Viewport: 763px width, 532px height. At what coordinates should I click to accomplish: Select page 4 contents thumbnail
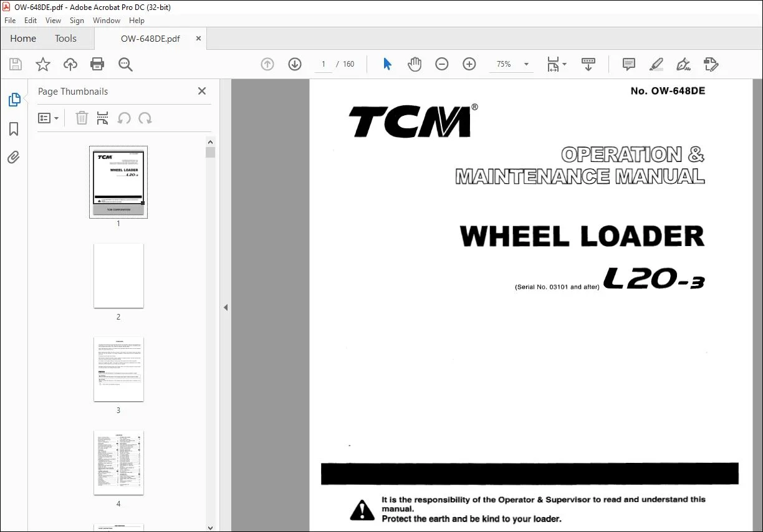(x=118, y=463)
